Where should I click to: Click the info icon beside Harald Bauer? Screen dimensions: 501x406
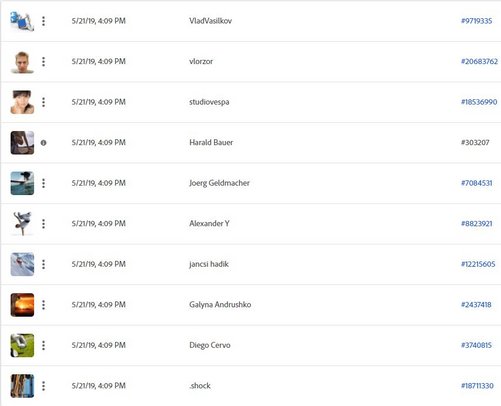[43, 143]
